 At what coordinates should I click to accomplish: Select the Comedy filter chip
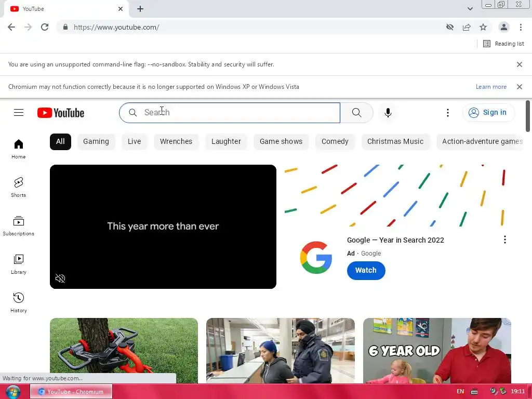point(335,141)
